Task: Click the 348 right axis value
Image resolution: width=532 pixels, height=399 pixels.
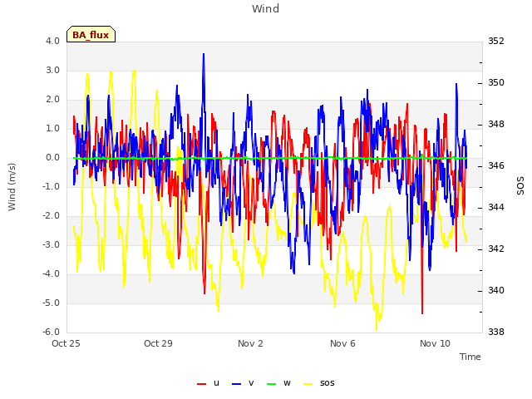Action: (496, 125)
